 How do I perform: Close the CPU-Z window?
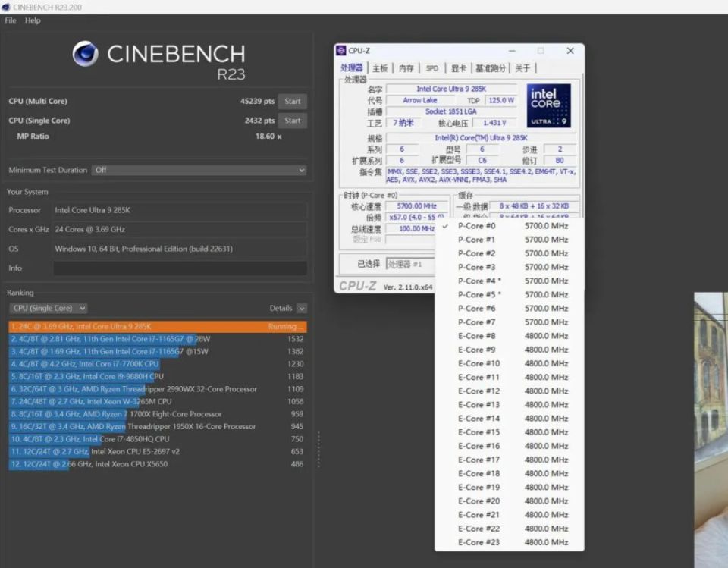click(570, 51)
